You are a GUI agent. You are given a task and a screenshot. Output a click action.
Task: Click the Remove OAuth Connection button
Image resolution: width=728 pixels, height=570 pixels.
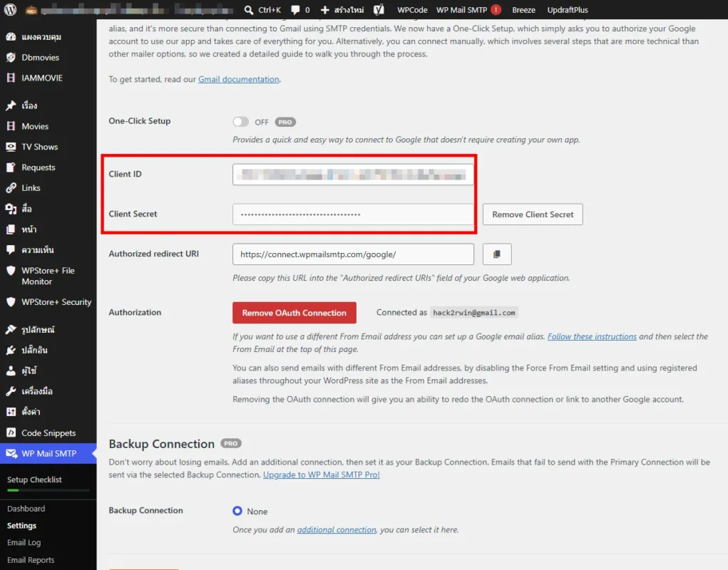pos(294,313)
